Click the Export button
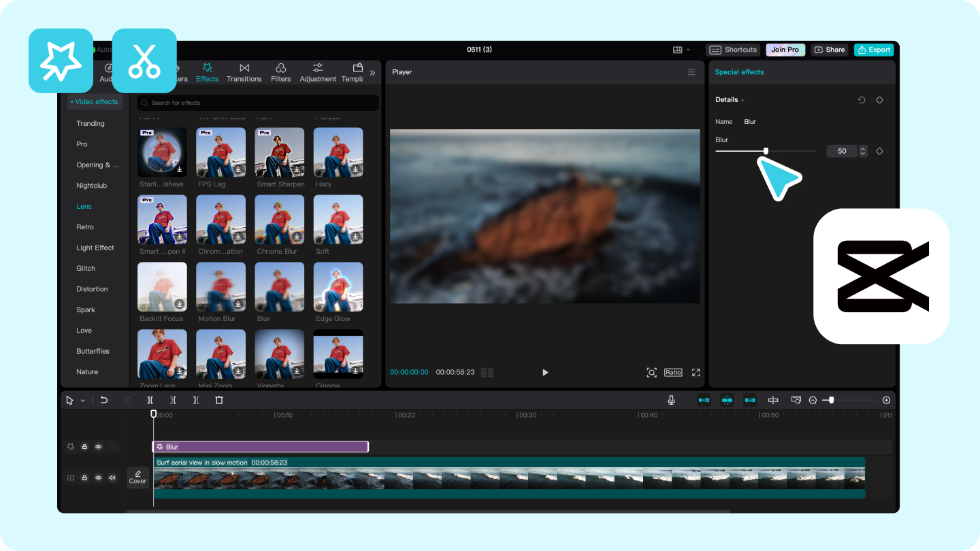The image size is (980, 551). tap(874, 50)
